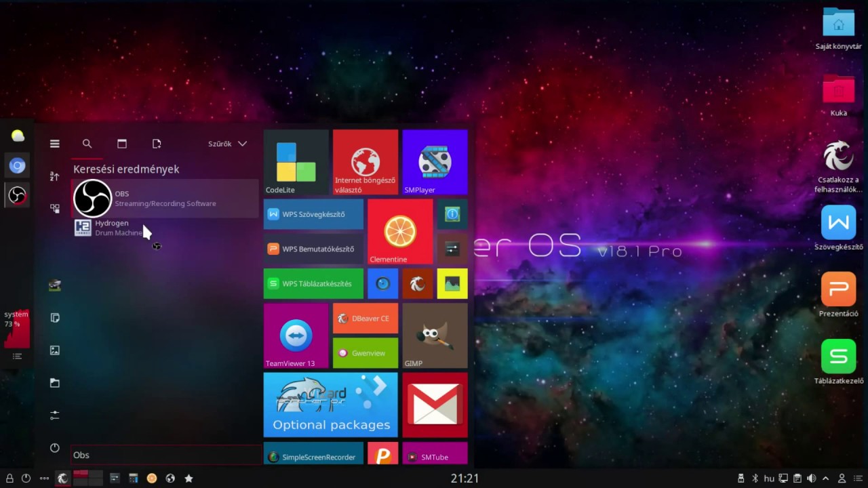868x488 pixels.
Task: Switch to Chromium in left dock
Action: pyautogui.click(x=18, y=165)
